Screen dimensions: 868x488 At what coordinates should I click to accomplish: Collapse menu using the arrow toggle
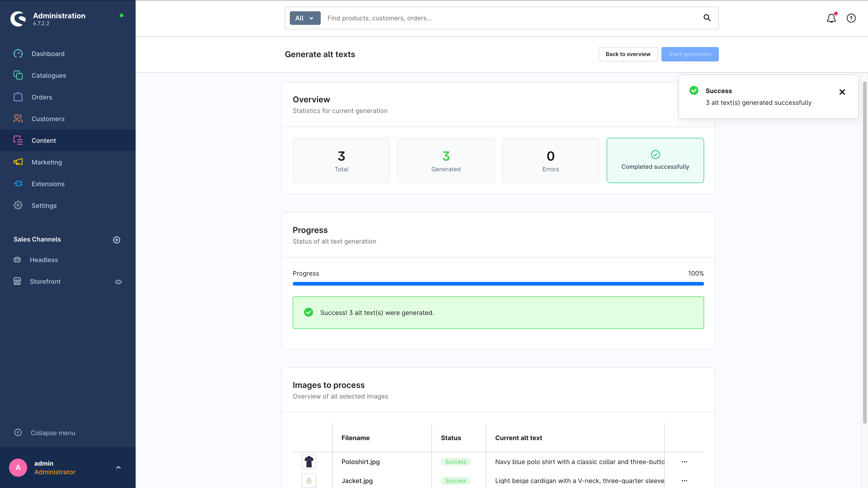tap(18, 432)
